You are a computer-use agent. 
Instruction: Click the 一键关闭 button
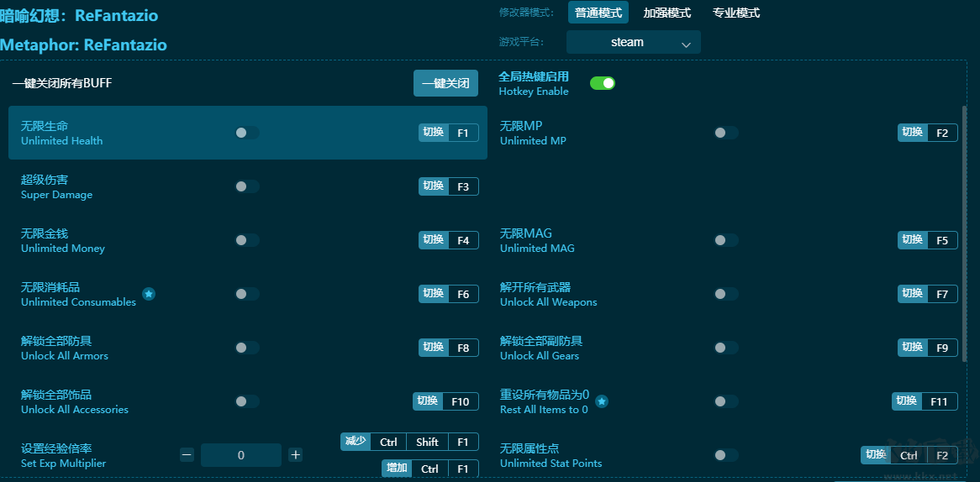445,83
